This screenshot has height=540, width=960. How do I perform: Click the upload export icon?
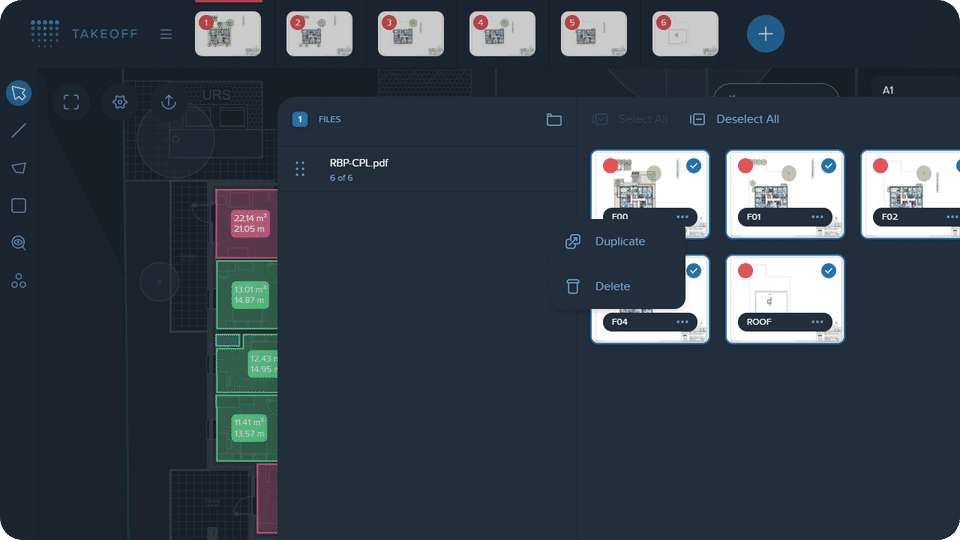169,102
